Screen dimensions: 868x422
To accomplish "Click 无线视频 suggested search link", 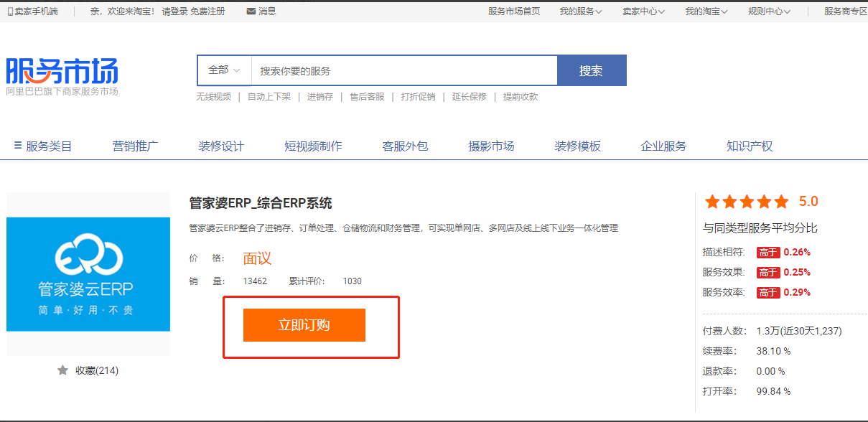I will (x=213, y=97).
